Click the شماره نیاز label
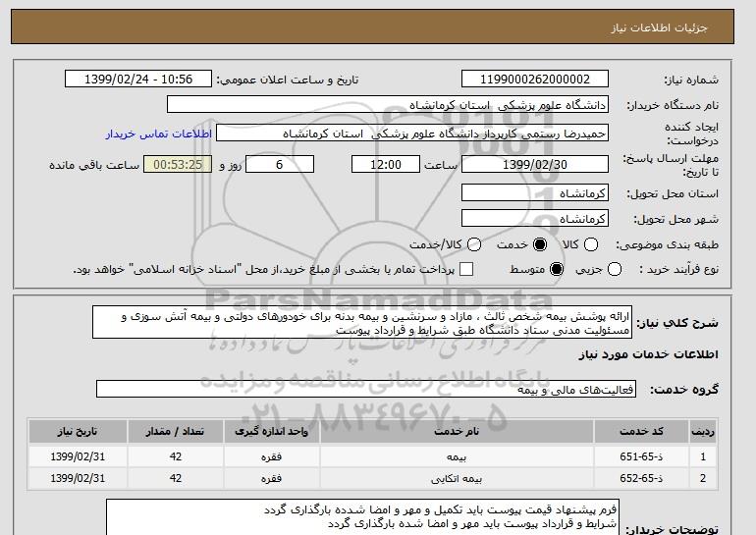 (691, 80)
